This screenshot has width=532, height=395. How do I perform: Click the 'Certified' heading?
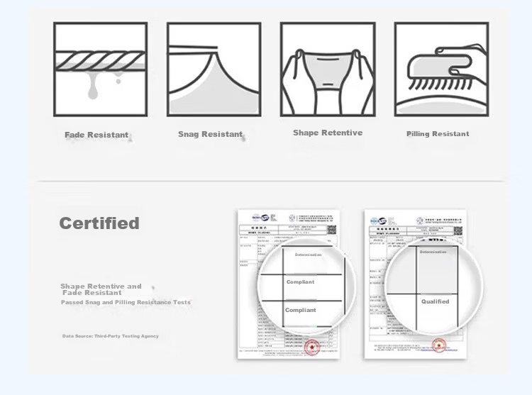99,223
